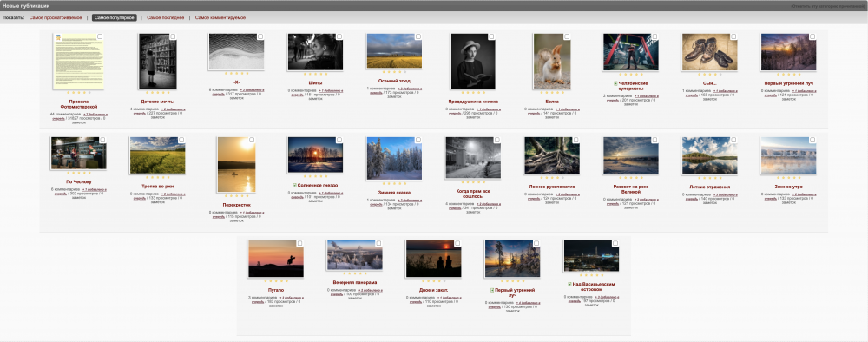Open Рассвет на реке Великой title link

630,189
